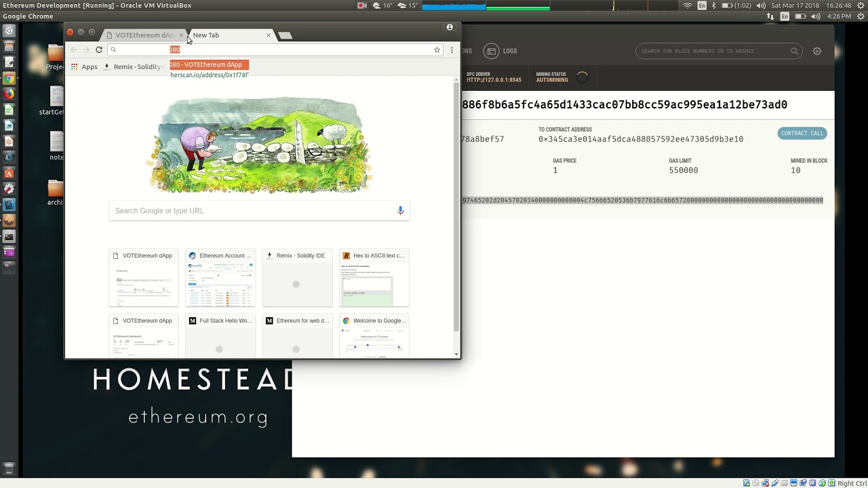Bookmark this page with the star icon

click(437, 49)
